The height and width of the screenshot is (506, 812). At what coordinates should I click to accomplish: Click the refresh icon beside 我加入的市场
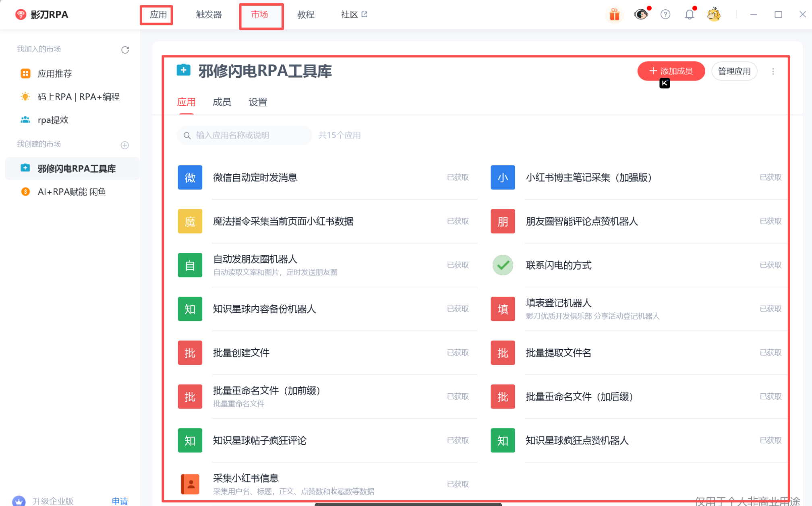click(125, 50)
